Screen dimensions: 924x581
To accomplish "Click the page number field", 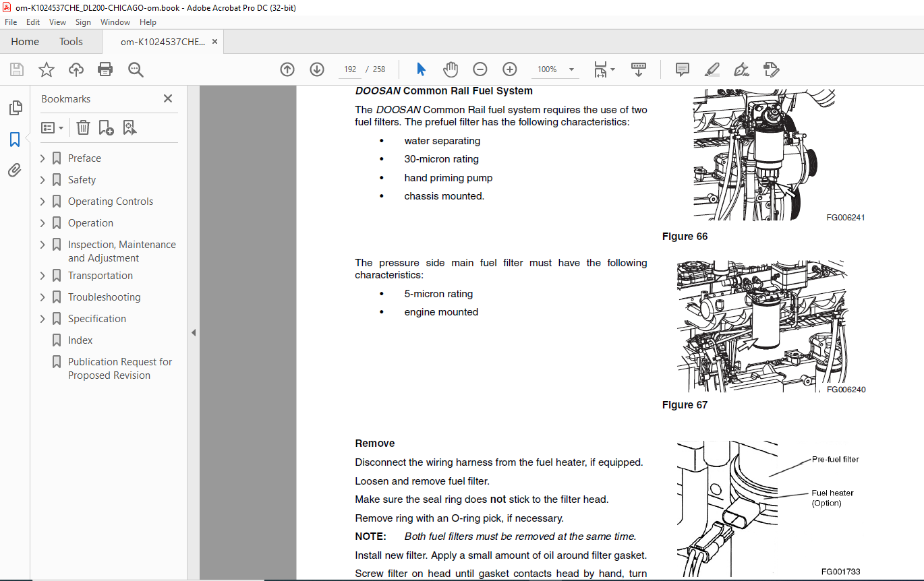I will coord(349,69).
